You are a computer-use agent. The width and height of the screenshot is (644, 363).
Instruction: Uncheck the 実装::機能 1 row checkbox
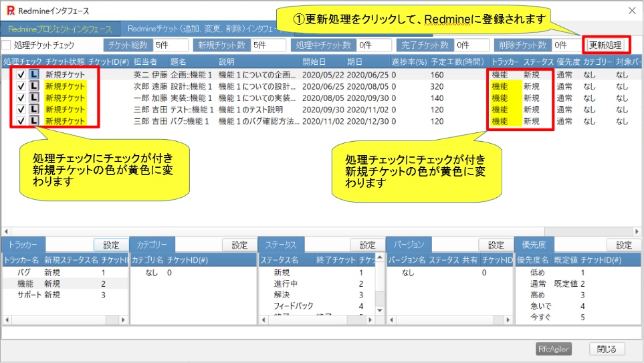[x=21, y=98]
